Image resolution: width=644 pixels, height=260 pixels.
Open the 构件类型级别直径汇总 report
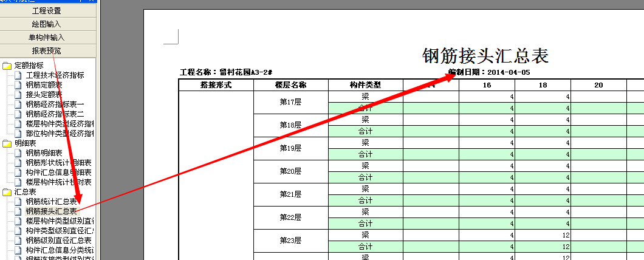[60, 231]
